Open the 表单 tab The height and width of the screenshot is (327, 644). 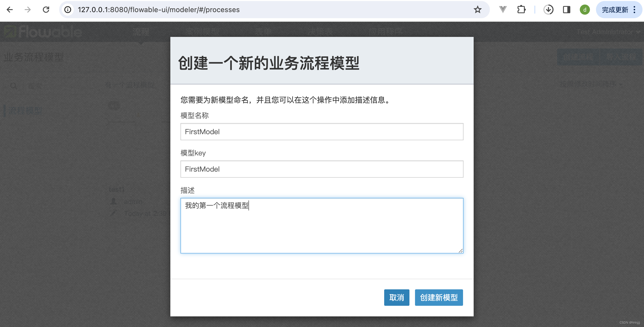tap(263, 32)
